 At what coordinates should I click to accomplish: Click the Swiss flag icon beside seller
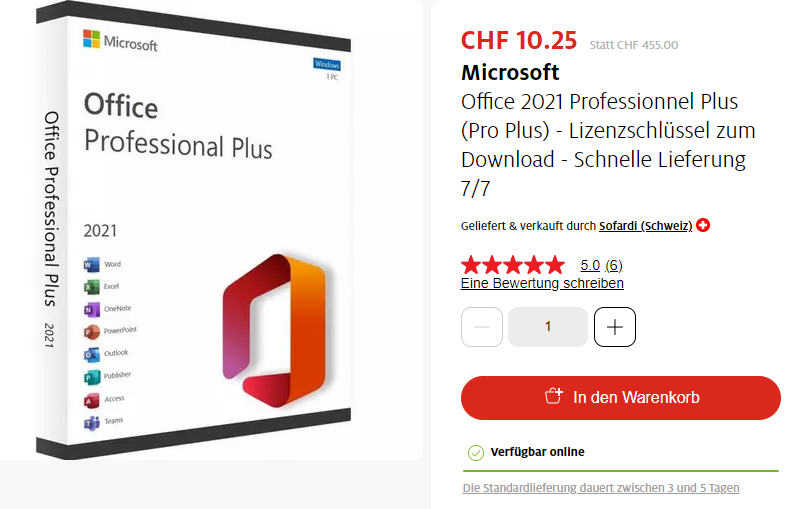(703, 225)
